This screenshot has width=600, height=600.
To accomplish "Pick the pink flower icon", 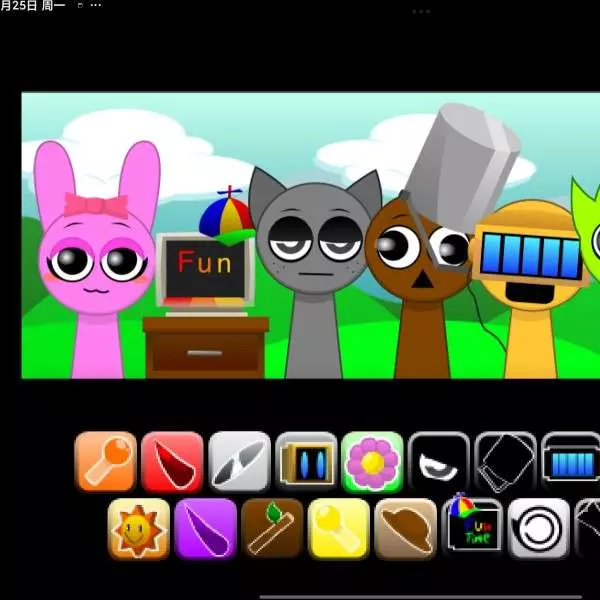I will pyautogui.click(x=372, y=461).
